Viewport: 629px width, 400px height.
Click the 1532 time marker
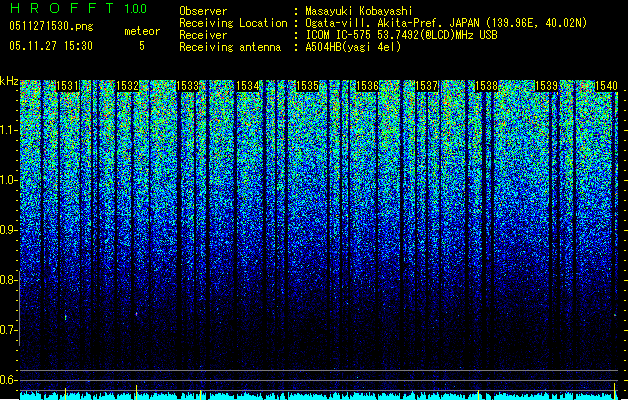tap(128, 86)
